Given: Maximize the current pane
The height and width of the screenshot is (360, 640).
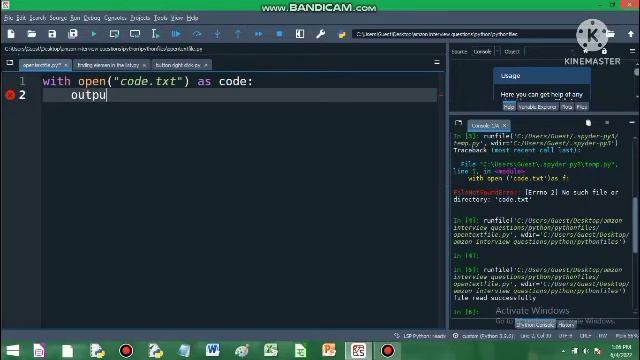Looking at the screenshot, I should [x=300, y=34].
